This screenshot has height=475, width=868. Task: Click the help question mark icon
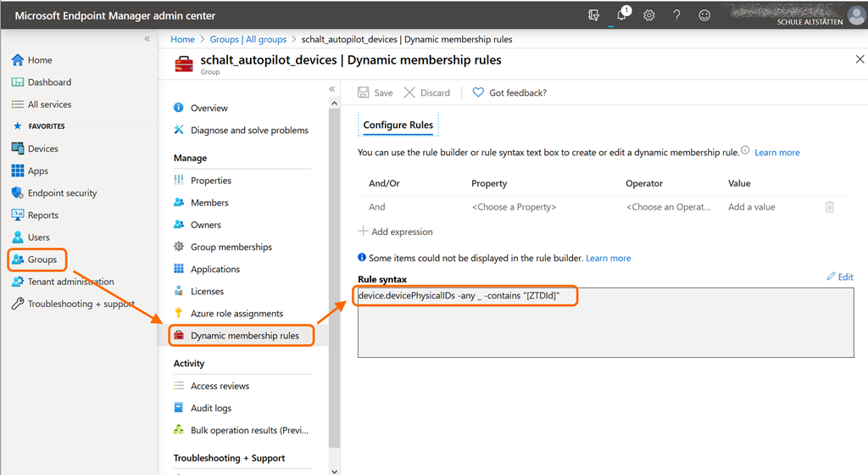click(676, 15)
